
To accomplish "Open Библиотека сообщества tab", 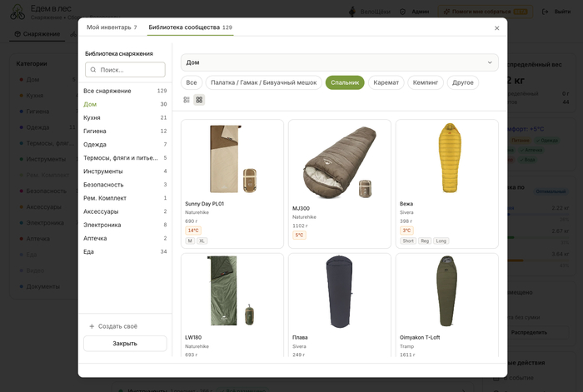I will (x=190, y=27).
